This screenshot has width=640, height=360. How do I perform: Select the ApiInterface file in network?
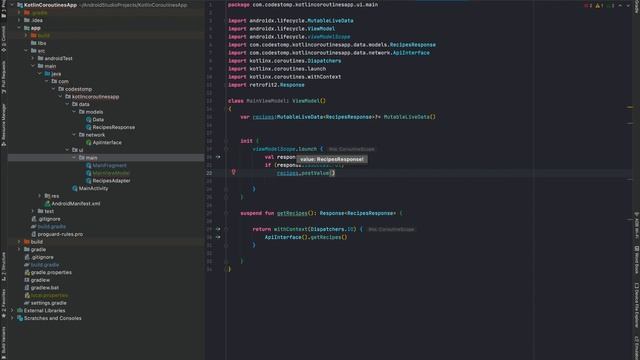107,142
